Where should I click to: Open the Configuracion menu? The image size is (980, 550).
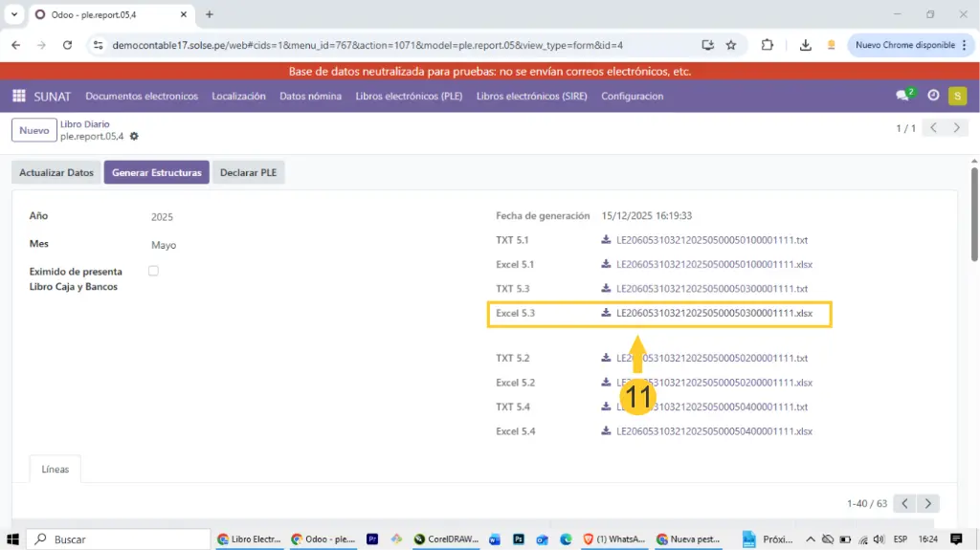pyautogui.click(x=632, y=96)
